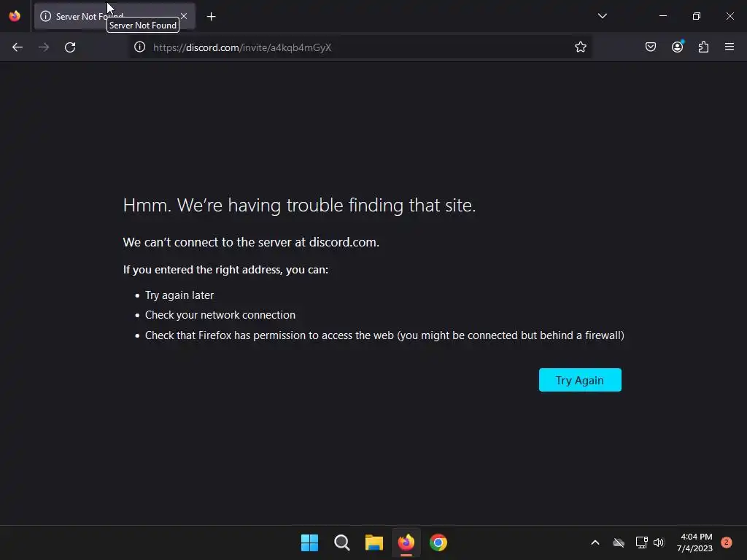Viewport: 747px width, 560px height.
Task: Click the forward navigation arrow
Action: click(44, 47)
